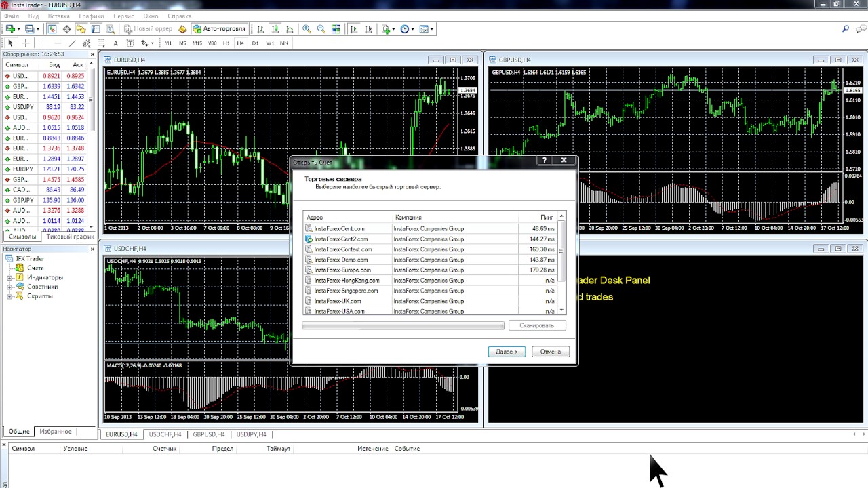Click the Profiles toolbar icon
This screenshot has height=488, width=868.
click(x=29, y=29)
